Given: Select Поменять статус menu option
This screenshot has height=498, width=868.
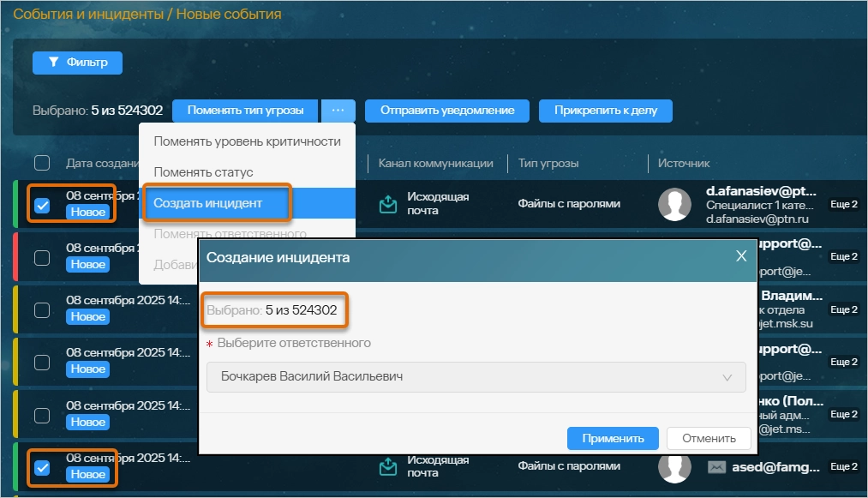Looking at the screenshot, I should coord(203,172).
